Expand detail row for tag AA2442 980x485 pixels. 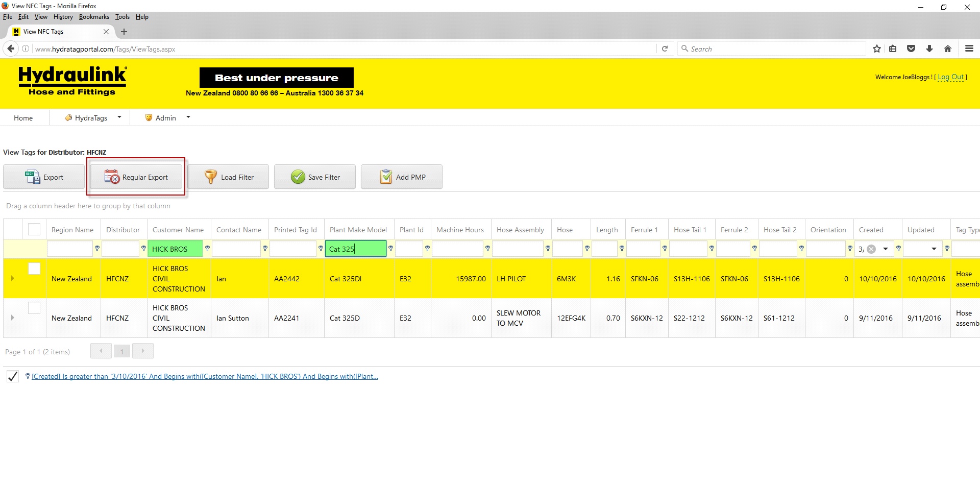pyautogui.click(x=13, y=278)
